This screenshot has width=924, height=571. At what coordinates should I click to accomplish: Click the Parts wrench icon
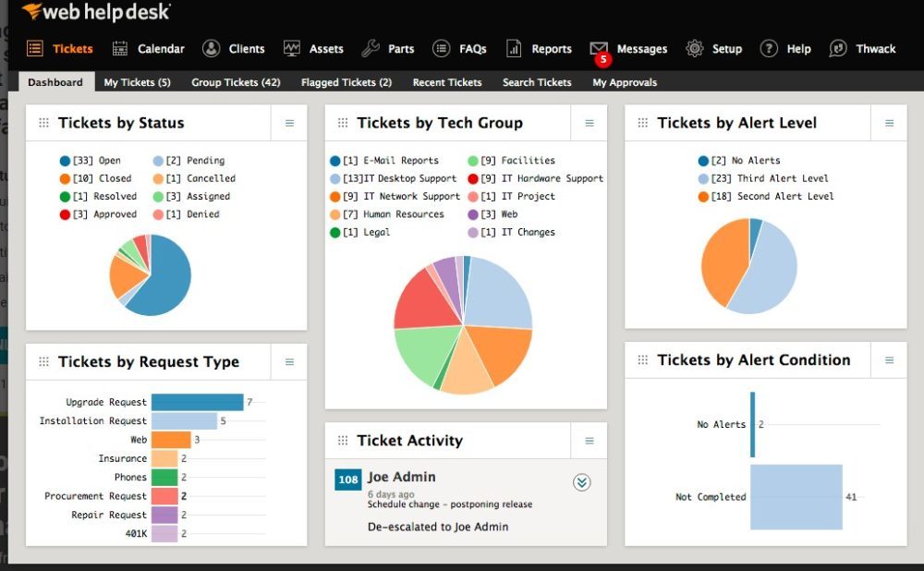[x=371, y=49]
